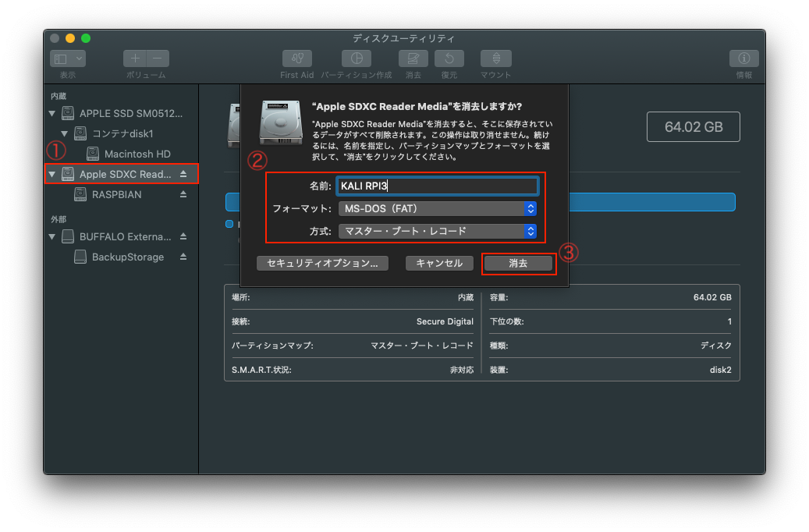
Task: Click the mount toolbar icon
Action: click(x=496, y=59)
